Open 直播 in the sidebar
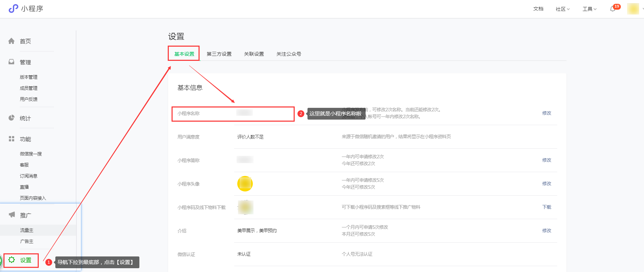 point(24,187)
